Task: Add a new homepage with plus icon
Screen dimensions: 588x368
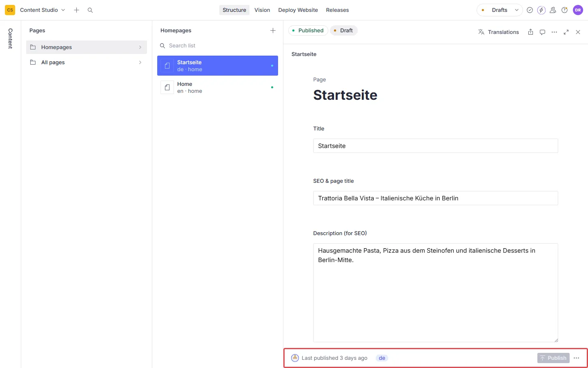Action: (273, 30)
